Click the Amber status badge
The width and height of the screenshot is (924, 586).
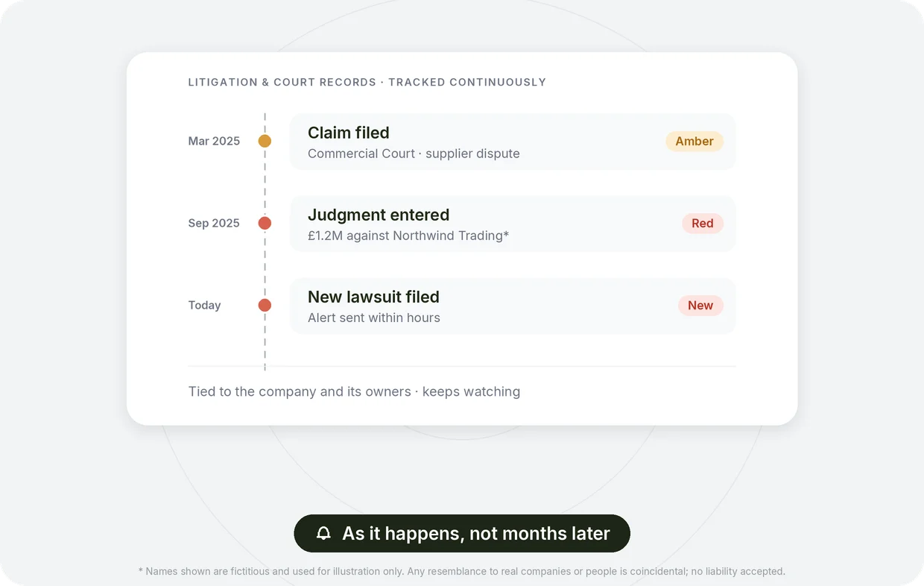tap(694, 141)
